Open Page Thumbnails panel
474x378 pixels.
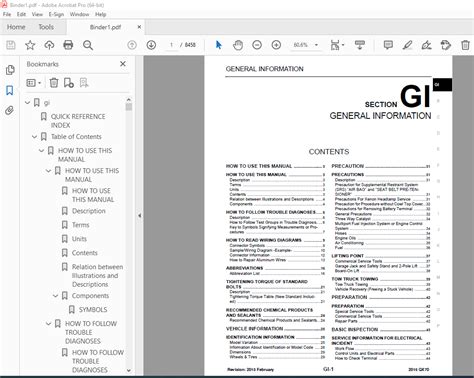[10, 70]
